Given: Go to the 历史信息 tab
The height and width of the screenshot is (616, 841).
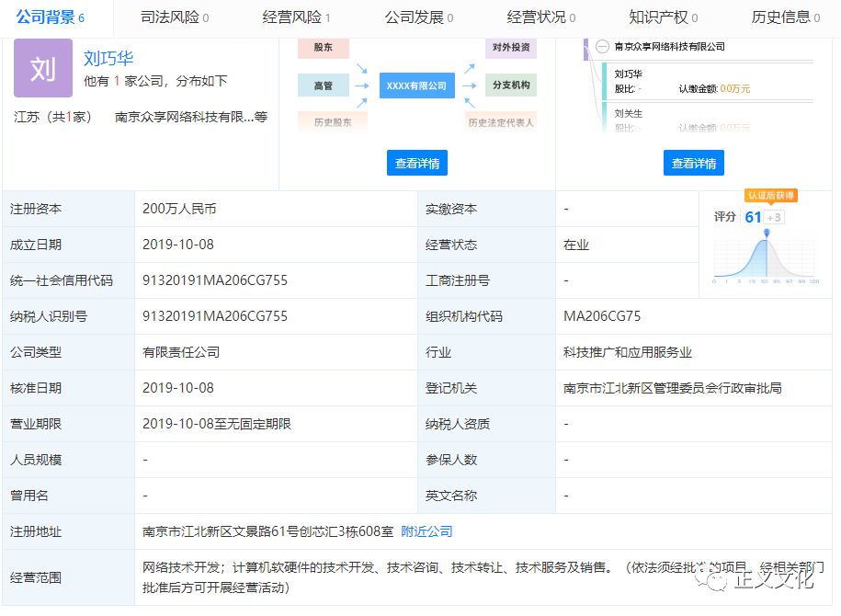Looking at the screenshot, I should tap(786, 17).
